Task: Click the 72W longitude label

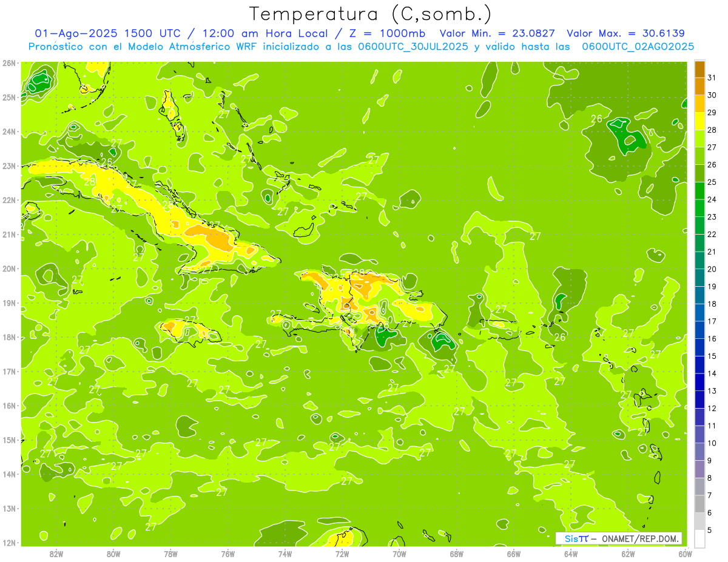Action: (x=342, y=554)
